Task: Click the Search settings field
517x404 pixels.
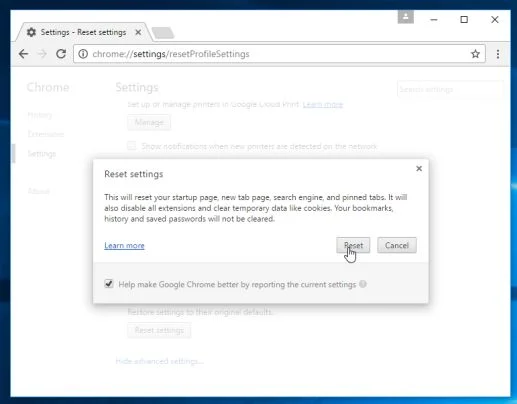Action: click(x=450, y=89)
